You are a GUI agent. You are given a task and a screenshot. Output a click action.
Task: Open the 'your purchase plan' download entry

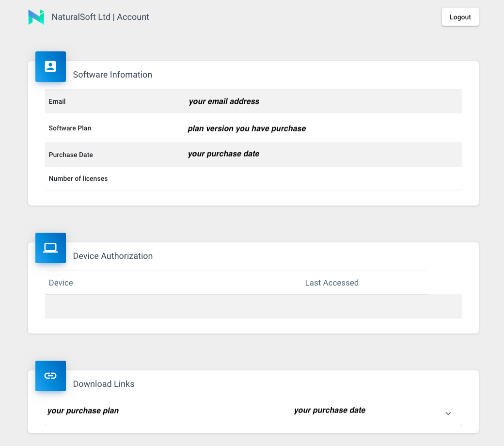tap(83, 411)
